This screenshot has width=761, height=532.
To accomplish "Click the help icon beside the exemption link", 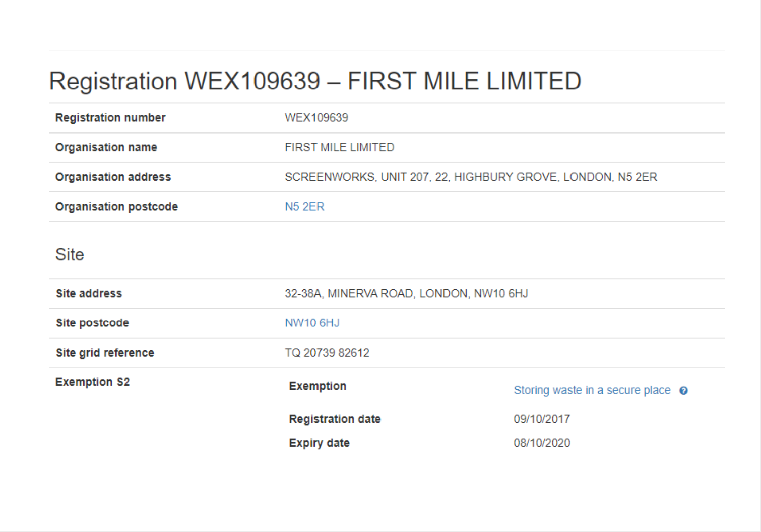I will [x=683, y=391].
